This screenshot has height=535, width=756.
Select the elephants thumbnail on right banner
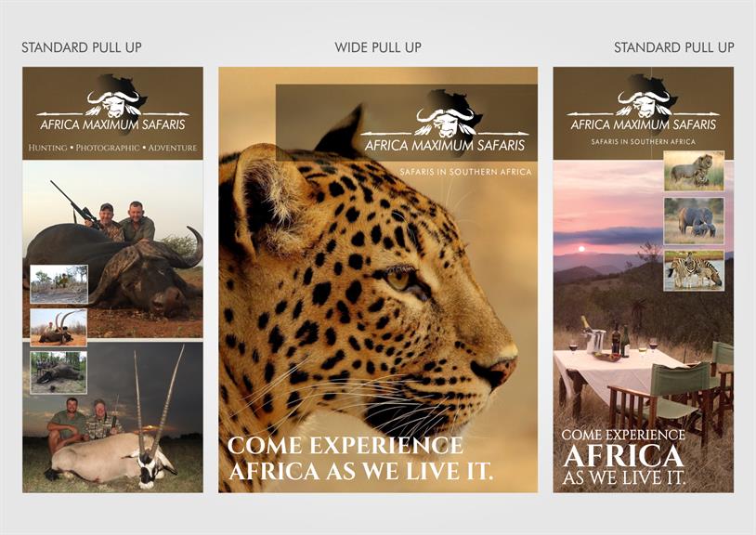tap(694, 221)
